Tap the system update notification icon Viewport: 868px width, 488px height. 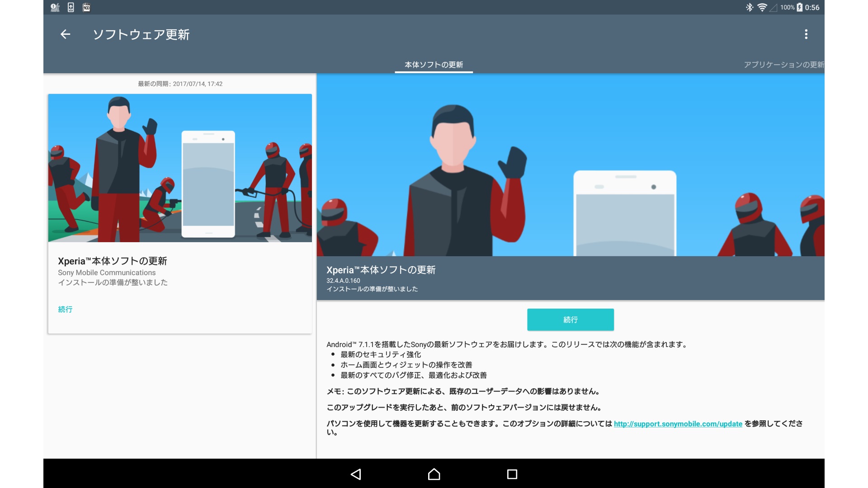pyautogui.click(x=71, y=7)
